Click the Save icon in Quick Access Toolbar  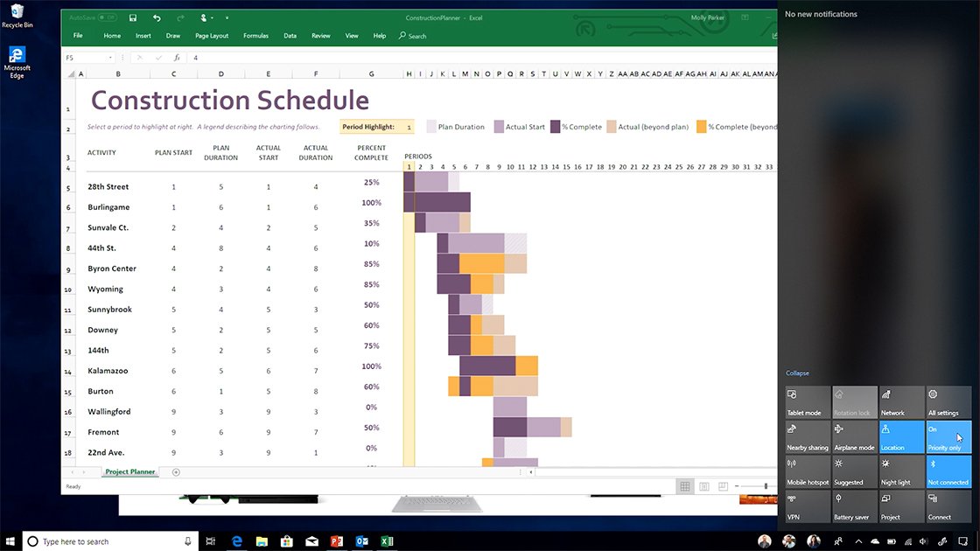132,17
